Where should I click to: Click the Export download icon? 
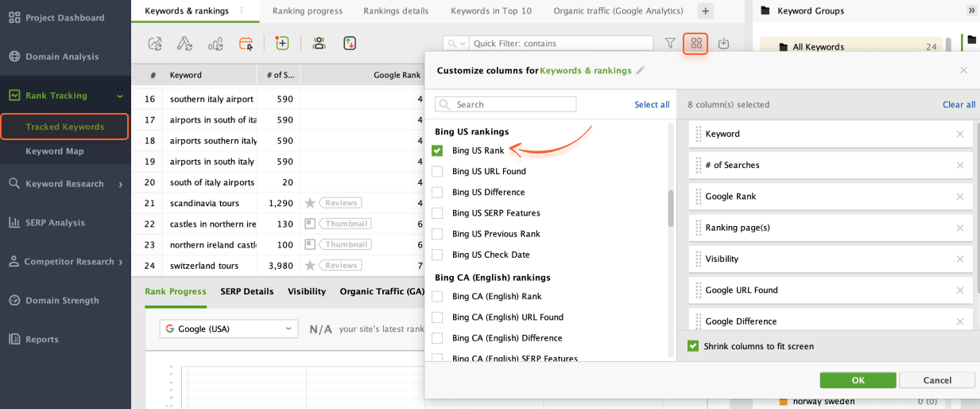pyautogui.click(x=723, y=44)
